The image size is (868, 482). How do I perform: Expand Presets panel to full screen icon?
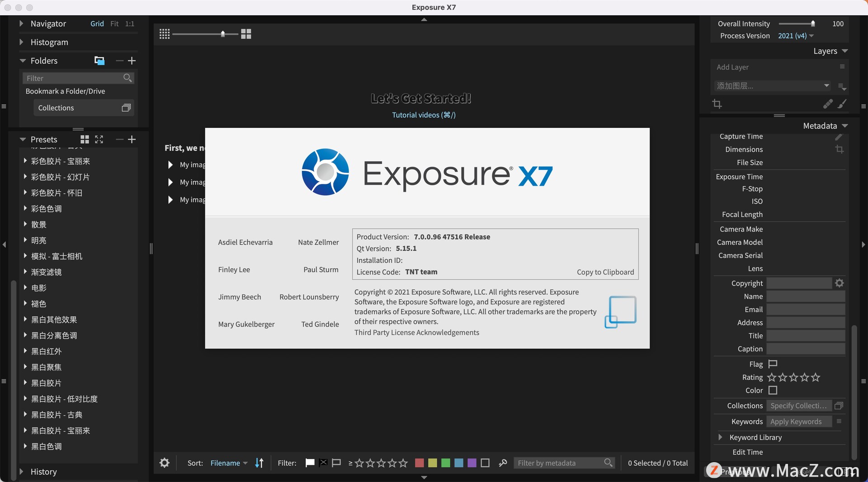[x=99, y=140]
